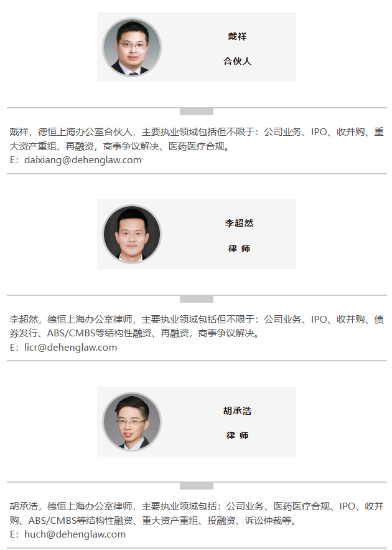This screenshot has width=392, height=550.
Task: Click 胡承浩's circular portrait photo
Action: coord(132,422)
